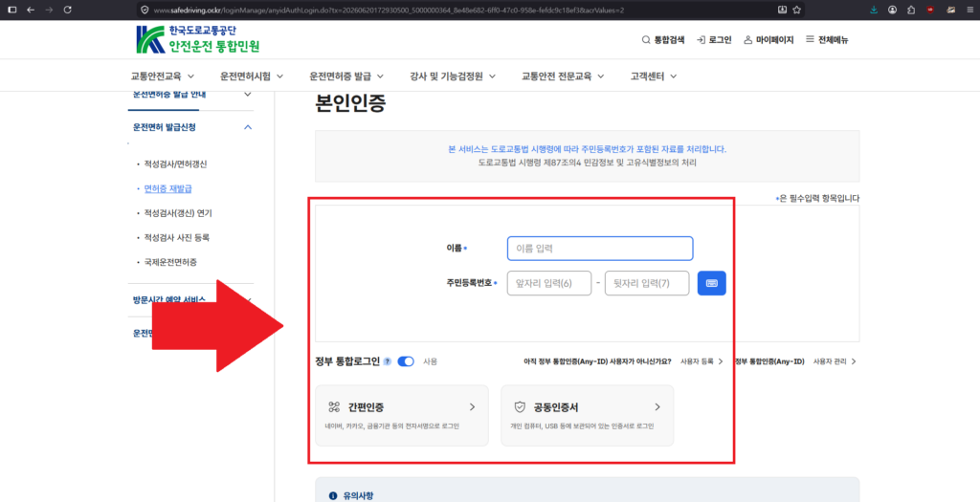The height and width of the screenshot is (502, 980).
Task: Choose 간편인증 login method
Action: click(401, 415)
